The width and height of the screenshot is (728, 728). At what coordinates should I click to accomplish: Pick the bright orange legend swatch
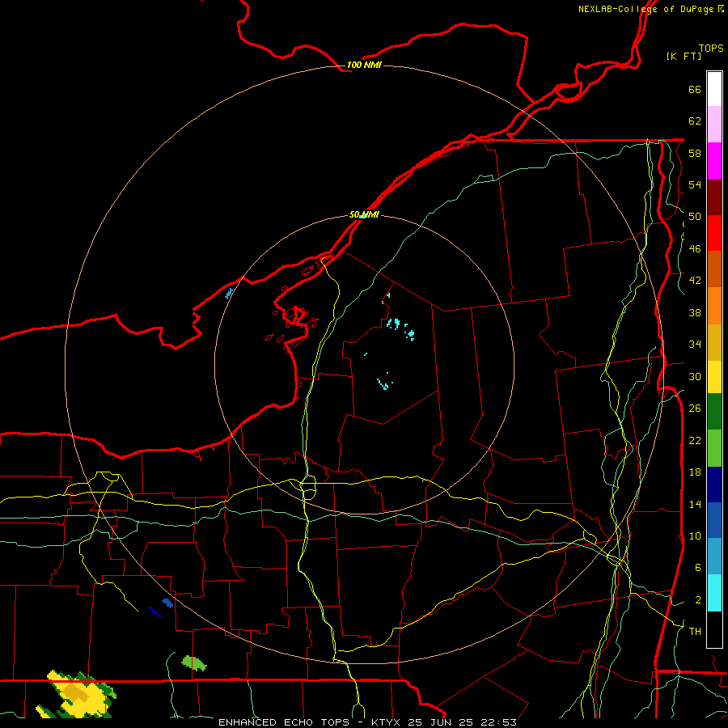pyautogui.click(x=714, y=306)
